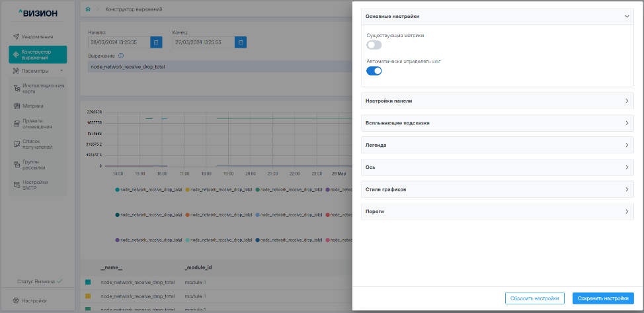Expand Параметры menu in sidebar
The width and height of the screenshot is (644, 313).
click(x=38, y=71)
